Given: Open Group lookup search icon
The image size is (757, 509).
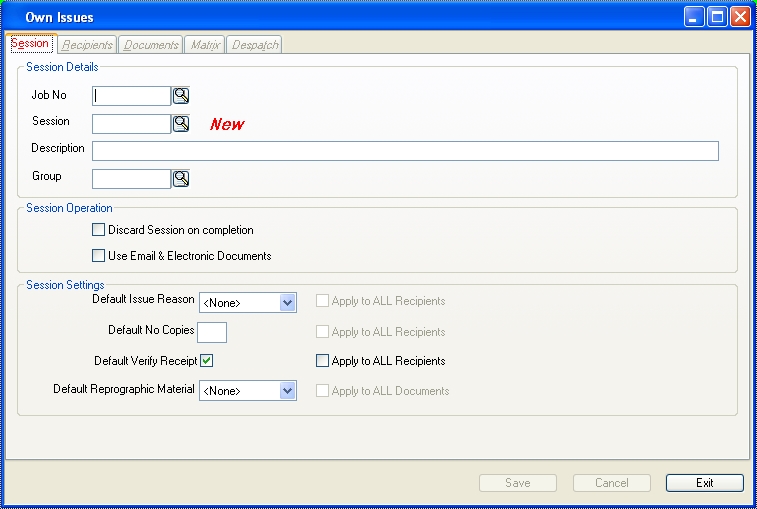Looking at the screenshot, I should [181, 179].
